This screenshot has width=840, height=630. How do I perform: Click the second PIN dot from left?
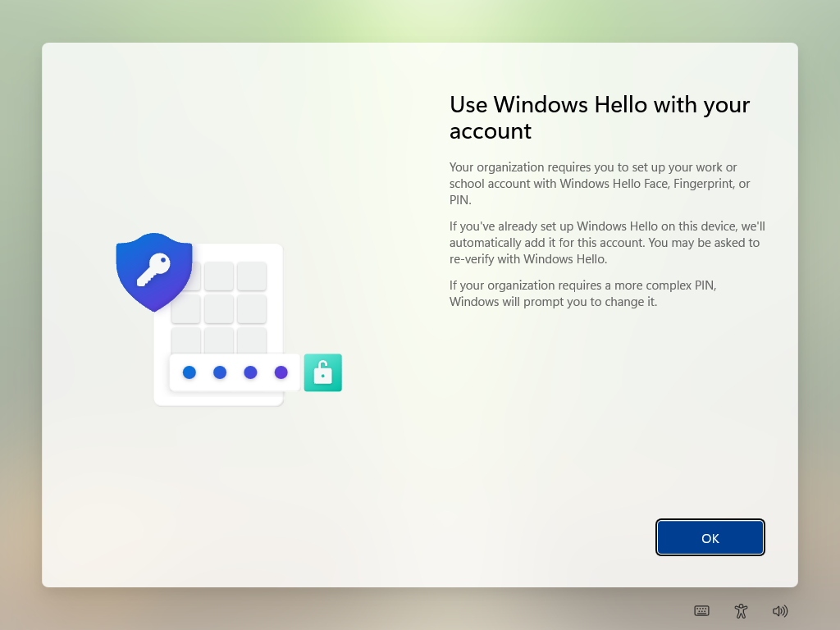[220, 372]
